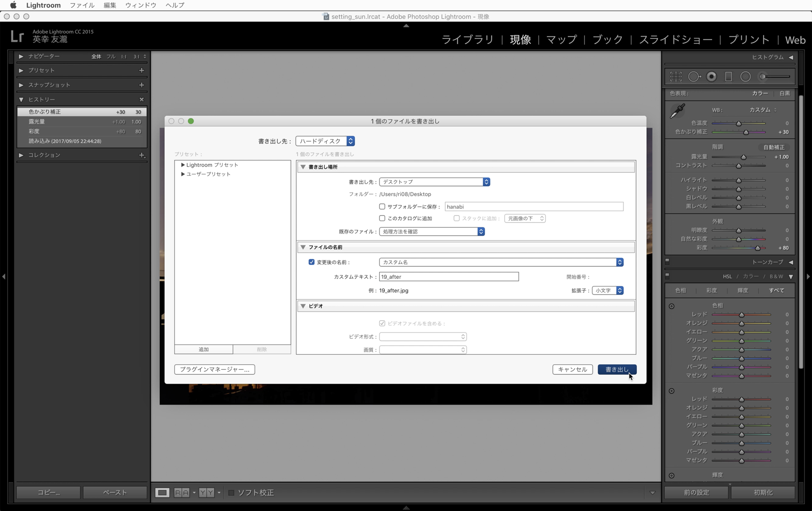The image size is (812, 511).
Task: Click the plus icon beside コレクション panel
Action: [142, 155]
